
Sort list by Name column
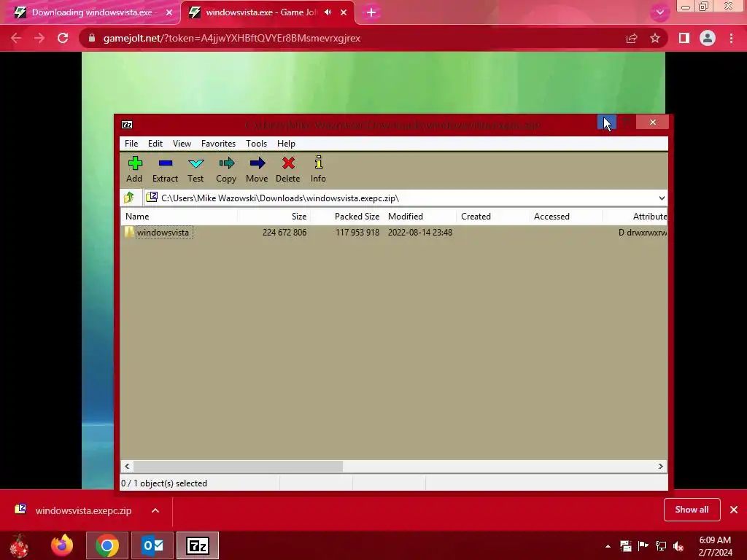(179, 216)
